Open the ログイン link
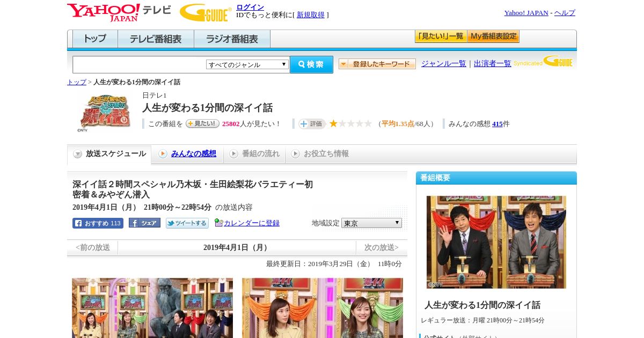This screenshot has height=338, width=644. coord(250,7)
